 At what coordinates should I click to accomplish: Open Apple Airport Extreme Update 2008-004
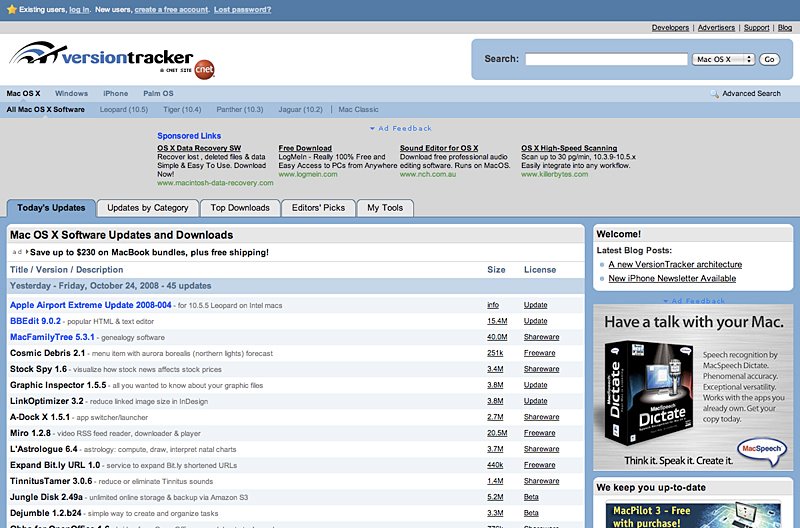point(91,305)
